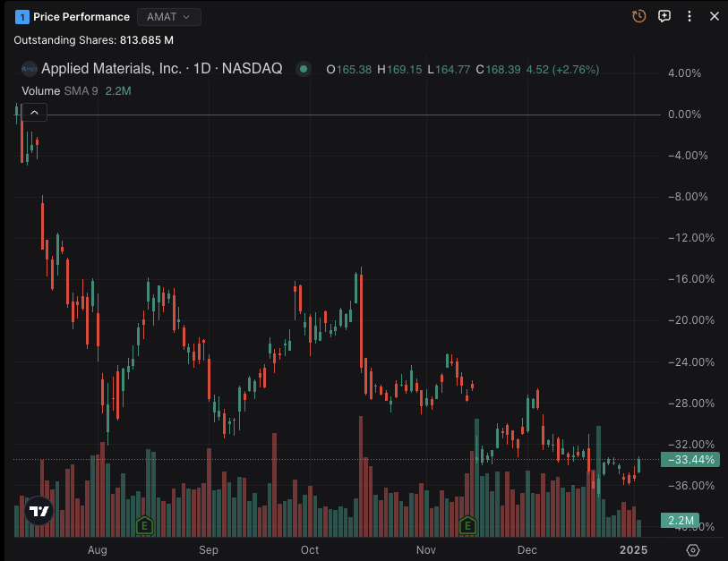
Task: Open the history clock icon
Action: coord(639,16)
